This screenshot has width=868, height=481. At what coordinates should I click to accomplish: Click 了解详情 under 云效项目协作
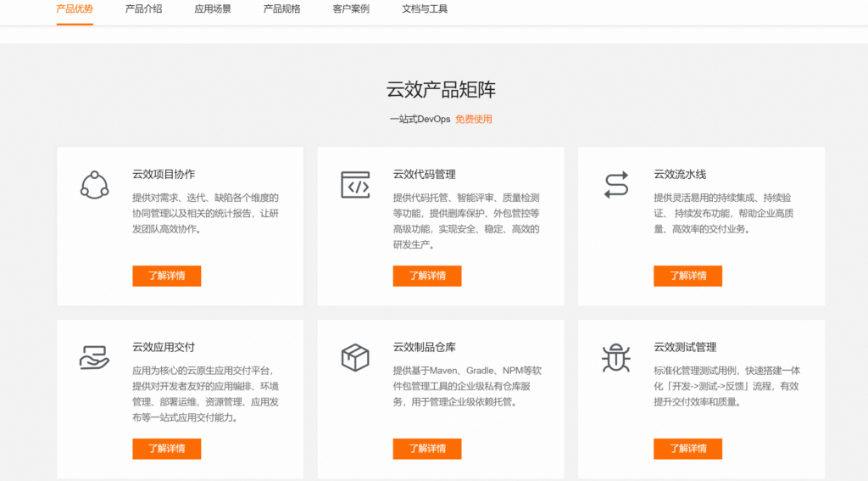point(167,276)
